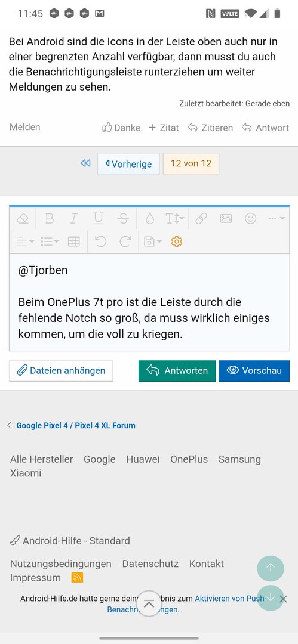Open the list type dropdown
This screenshot has width=298, height=644.
[x=50, y=241]
